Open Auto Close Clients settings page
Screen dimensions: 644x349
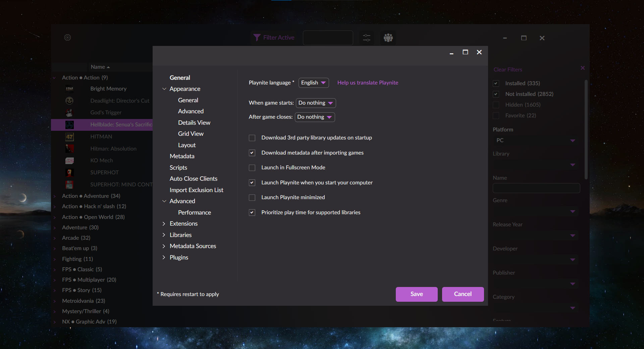click(x=194, y=179)
